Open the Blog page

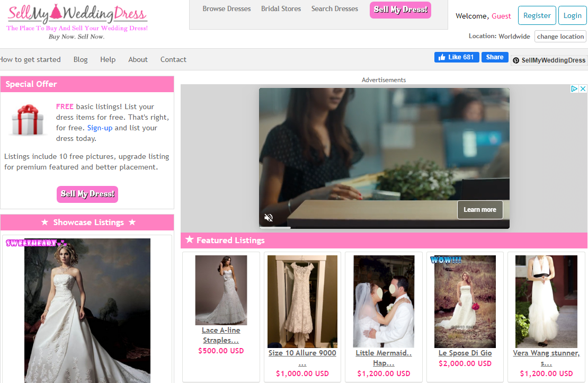click(81, 60)
